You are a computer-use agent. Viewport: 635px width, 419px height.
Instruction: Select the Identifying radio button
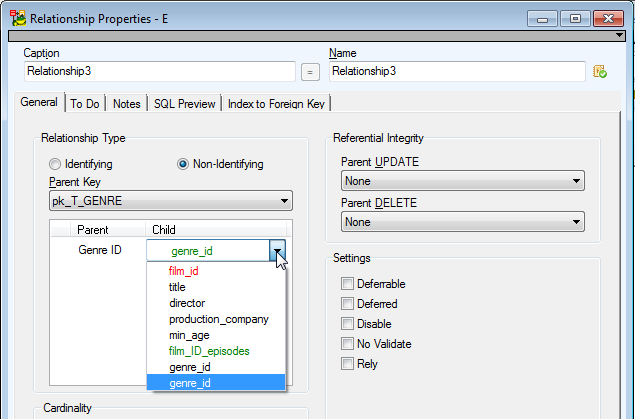click(55, 164)
